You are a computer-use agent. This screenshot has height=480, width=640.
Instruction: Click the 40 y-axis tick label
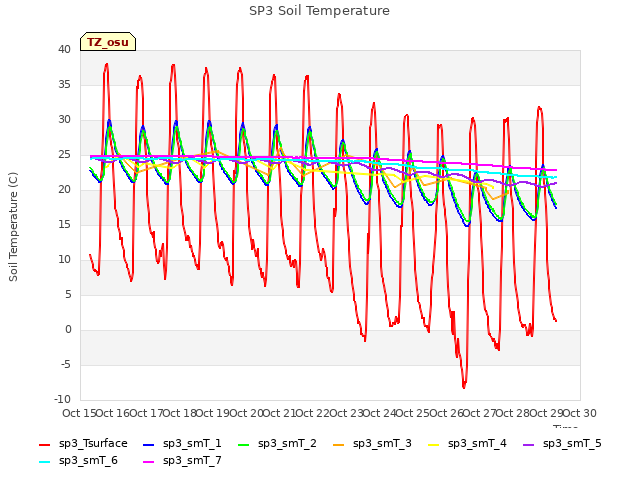tap(64, 50)
